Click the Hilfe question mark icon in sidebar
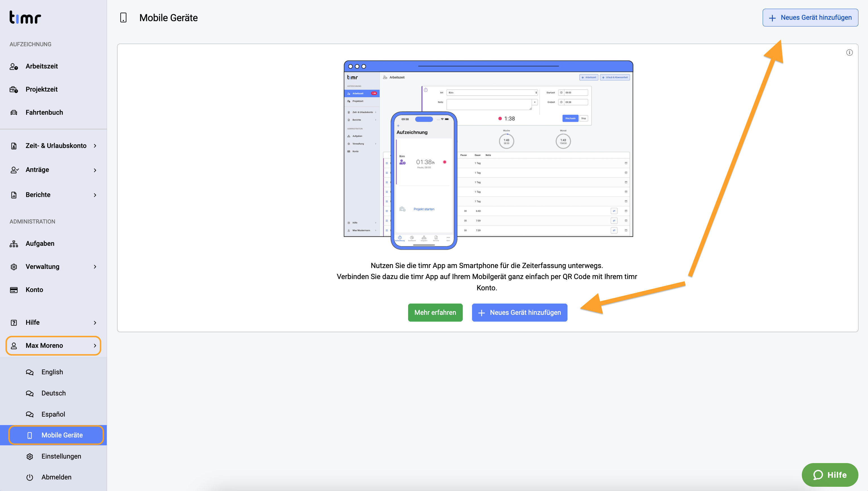Viewport: 868px width, 491px height. 14,323
